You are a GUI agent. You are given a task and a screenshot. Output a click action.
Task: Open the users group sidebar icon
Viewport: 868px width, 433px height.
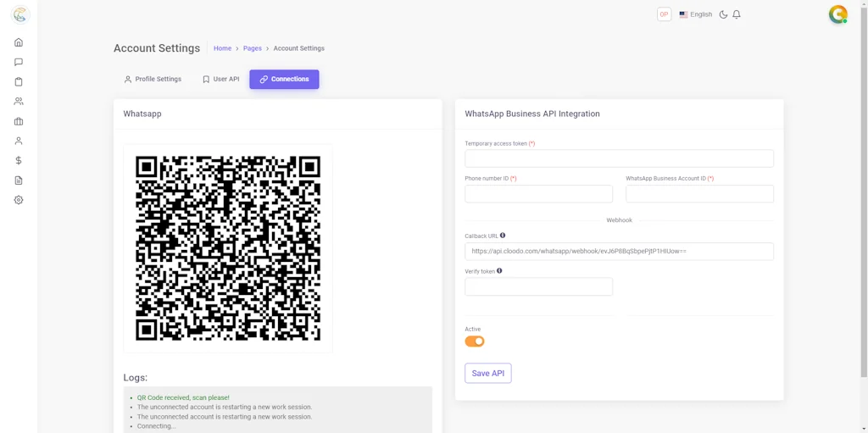(x=19, y=102)
